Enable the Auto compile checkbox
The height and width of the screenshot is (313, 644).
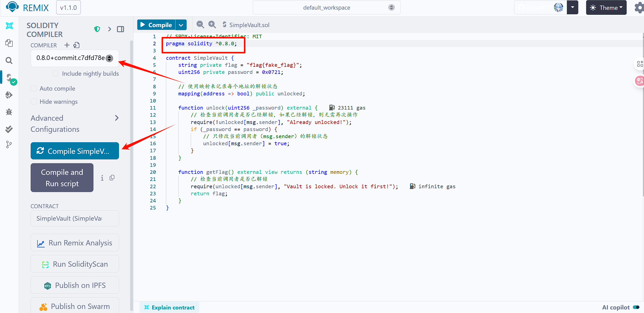[34, 88]
